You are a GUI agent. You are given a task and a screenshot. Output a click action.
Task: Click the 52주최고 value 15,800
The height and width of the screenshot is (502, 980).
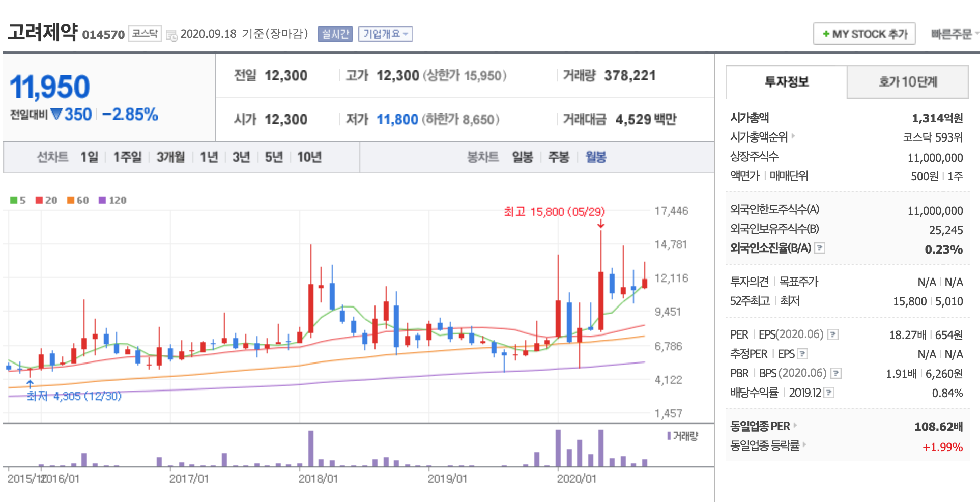[910, 301]
